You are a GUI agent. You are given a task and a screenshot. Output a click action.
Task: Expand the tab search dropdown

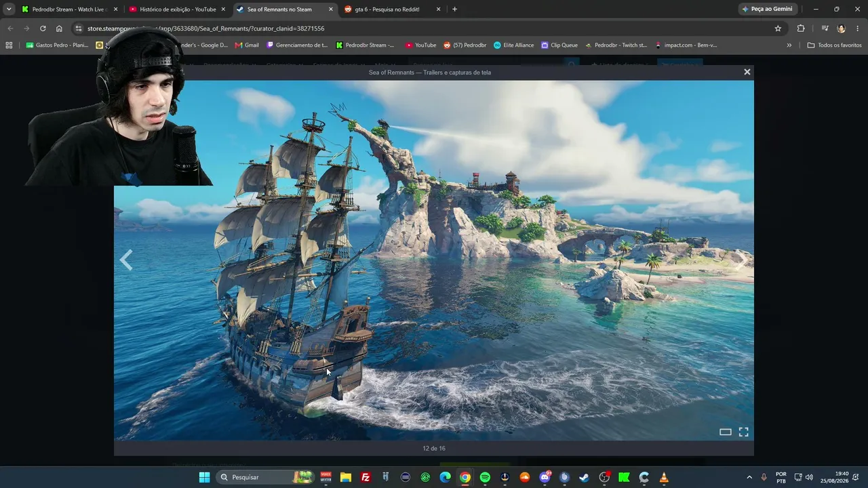click(x=9, y=9)
